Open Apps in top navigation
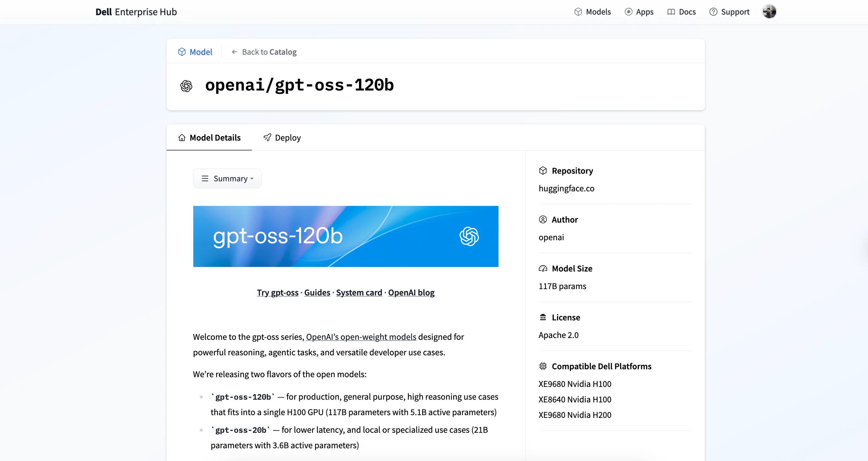The width and height of the screenshot is (868, 461). [639, 12]
